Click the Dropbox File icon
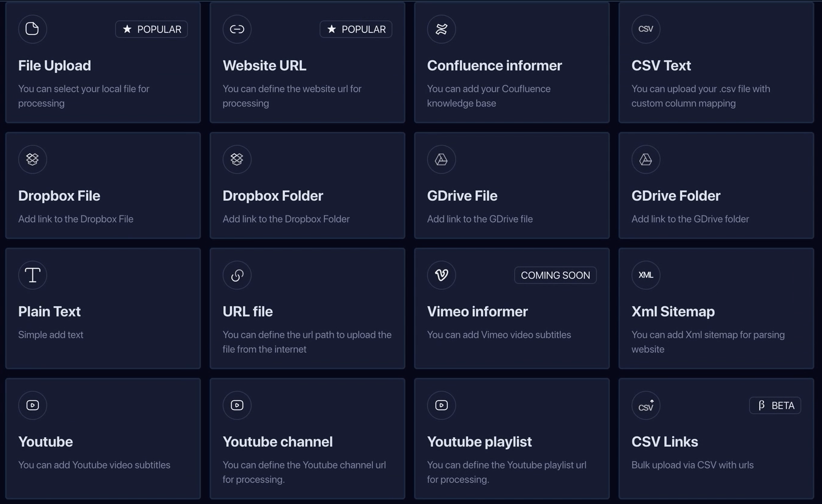 coord(33,159)
